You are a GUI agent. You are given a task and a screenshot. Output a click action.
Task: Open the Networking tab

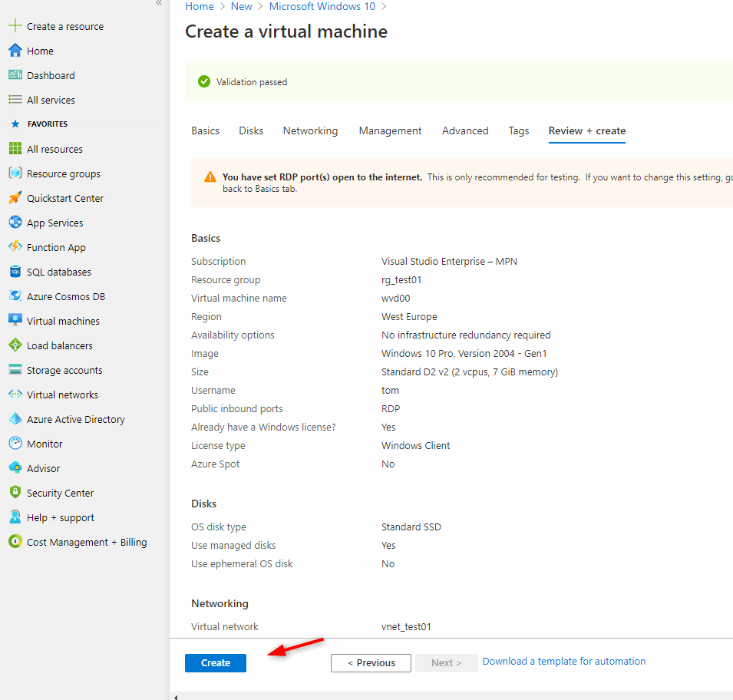(310, 131)
